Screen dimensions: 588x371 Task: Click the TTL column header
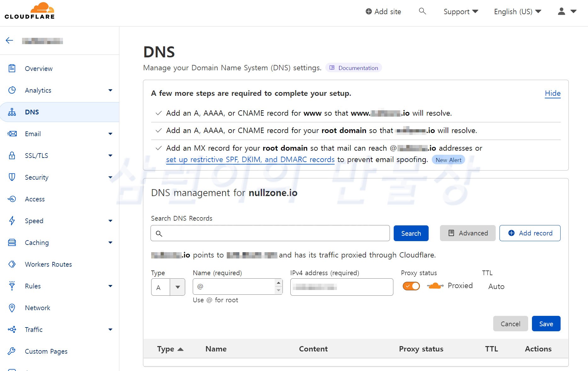[x=492, y=349]
